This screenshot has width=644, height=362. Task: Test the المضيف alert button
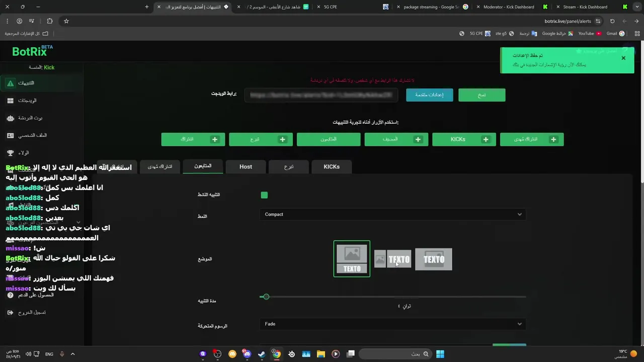tap(396, 139)
